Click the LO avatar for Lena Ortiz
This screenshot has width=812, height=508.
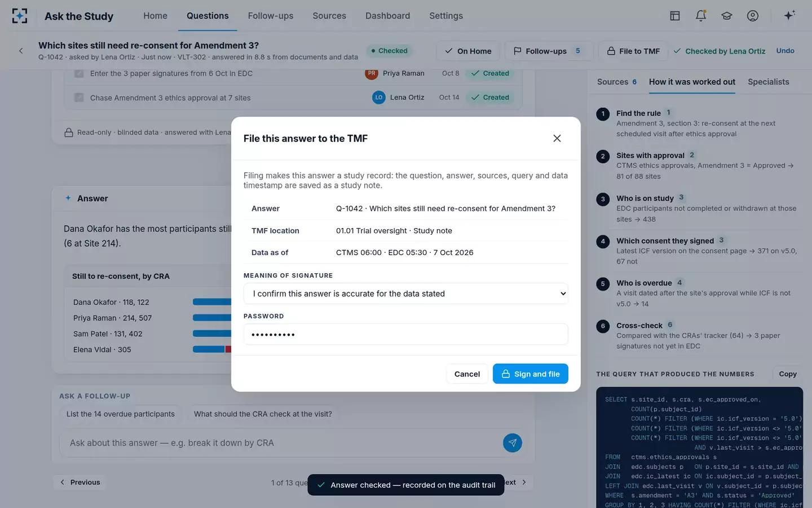point(379,97)
